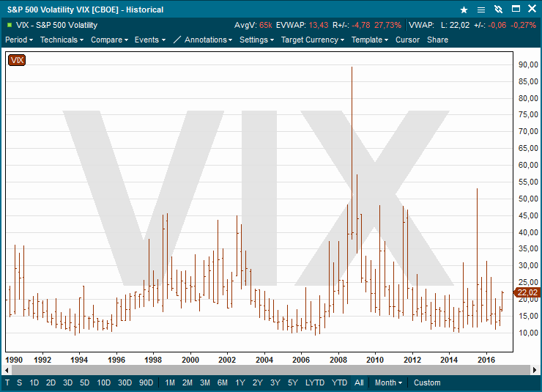
Task: Click the Annotations line-drawing icon
Action: (177, 40)
